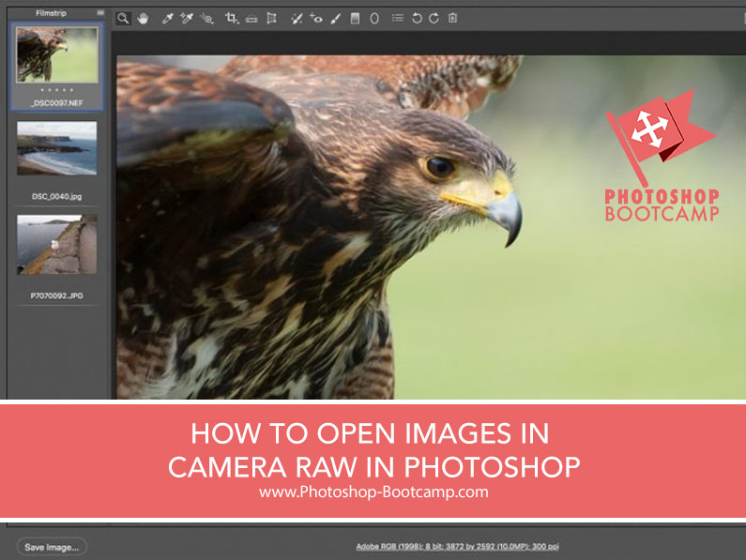The width and height of the screenshot is (746, 560).
Task: Select the _DSC0097.NEF hawk thumbnail
Action: click(57, 54)
